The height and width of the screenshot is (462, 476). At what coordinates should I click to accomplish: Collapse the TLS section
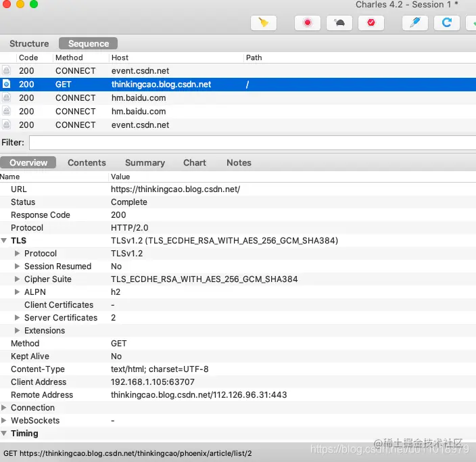(4, 241)
